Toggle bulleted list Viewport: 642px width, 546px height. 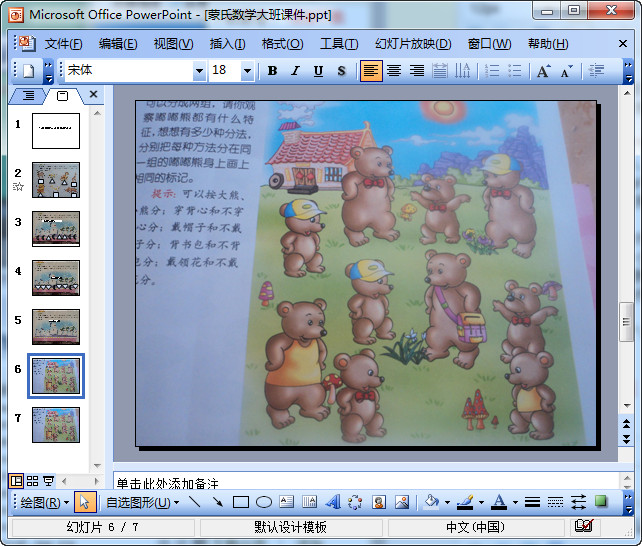[x=515, y=71]
